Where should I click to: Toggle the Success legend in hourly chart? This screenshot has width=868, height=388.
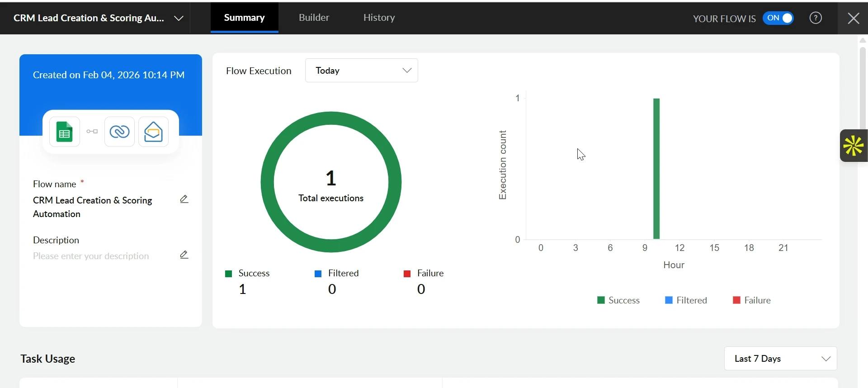pos(618,301)
